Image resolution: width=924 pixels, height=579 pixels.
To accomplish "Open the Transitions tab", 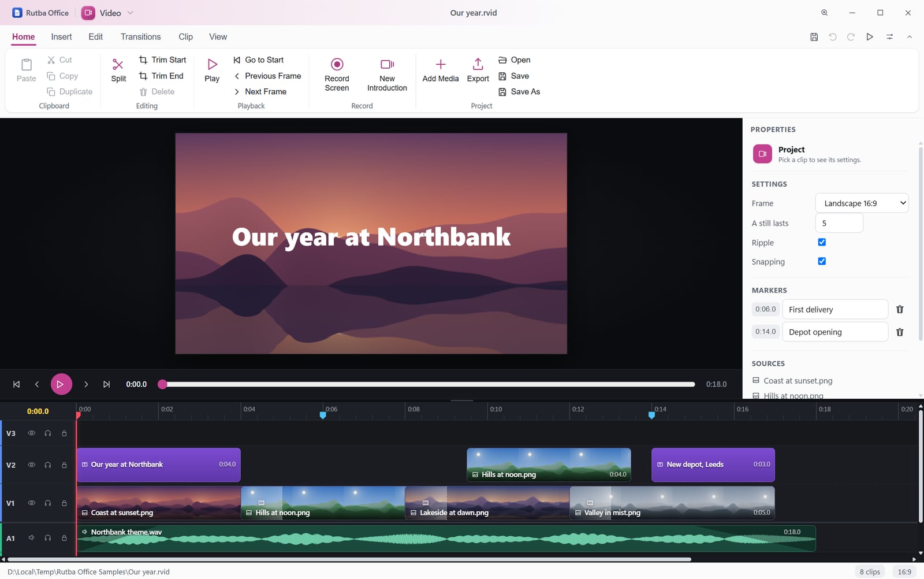I will pos(141,37).
